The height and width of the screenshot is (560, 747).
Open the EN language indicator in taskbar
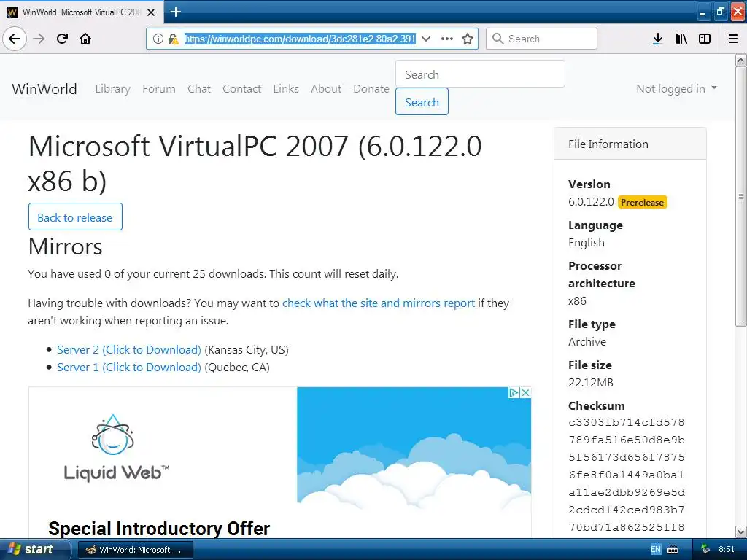pos(656,550)
